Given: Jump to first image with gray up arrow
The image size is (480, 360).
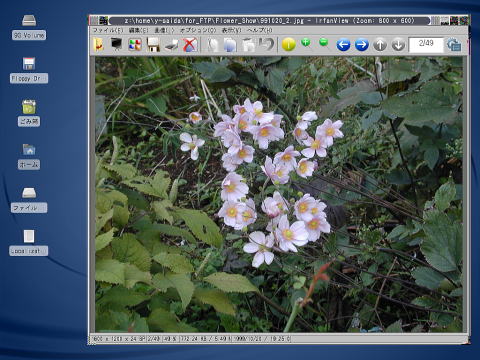Looking at the screenshot, I should tap(380, 45).
